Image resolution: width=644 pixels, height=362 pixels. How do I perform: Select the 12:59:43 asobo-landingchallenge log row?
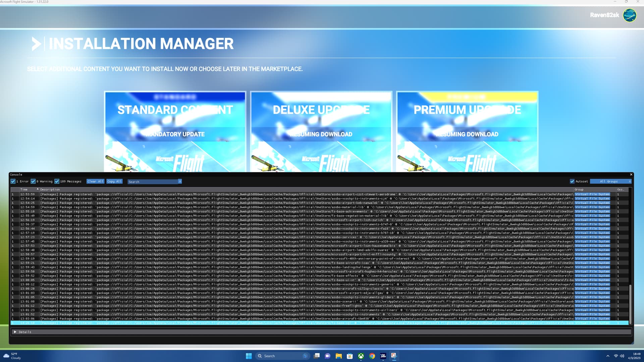[x=320, y=267]
